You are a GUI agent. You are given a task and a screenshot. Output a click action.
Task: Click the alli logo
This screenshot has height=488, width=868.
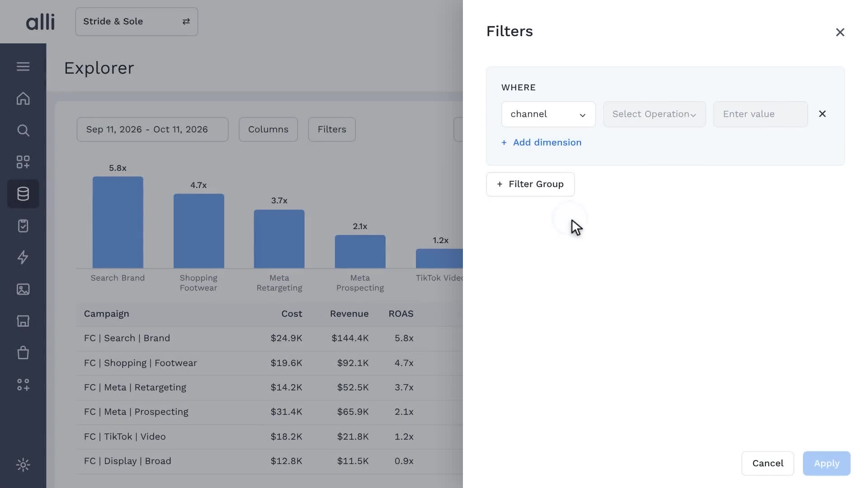(x=40, y=21)
